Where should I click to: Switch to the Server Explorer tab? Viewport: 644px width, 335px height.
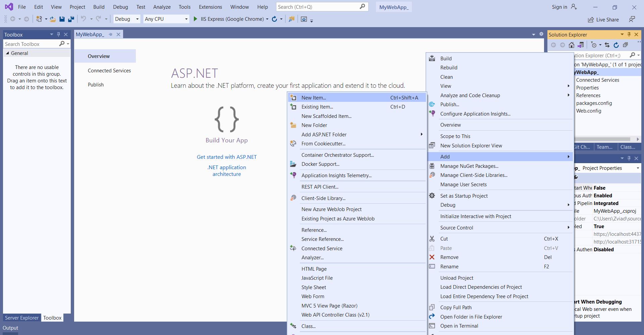21,318
